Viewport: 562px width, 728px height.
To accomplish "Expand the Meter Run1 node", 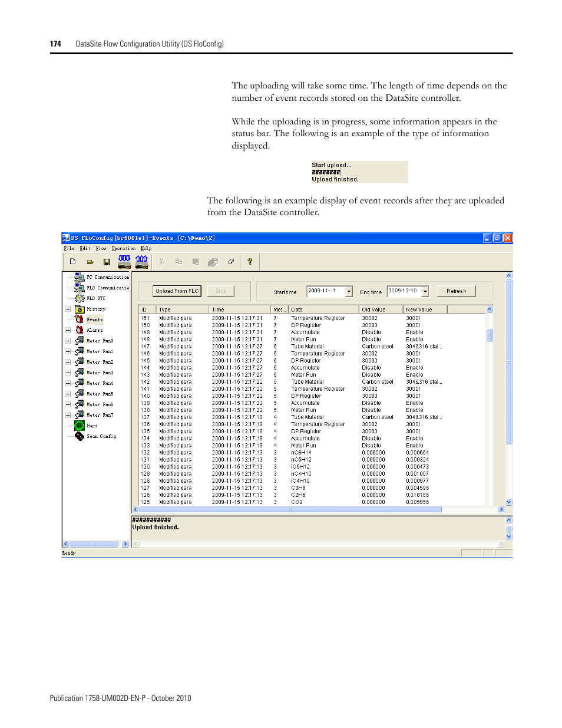I will (68, 351).
